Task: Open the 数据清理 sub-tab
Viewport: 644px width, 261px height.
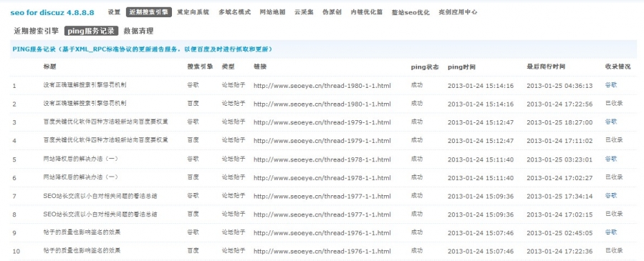Action: coord(139,31)
